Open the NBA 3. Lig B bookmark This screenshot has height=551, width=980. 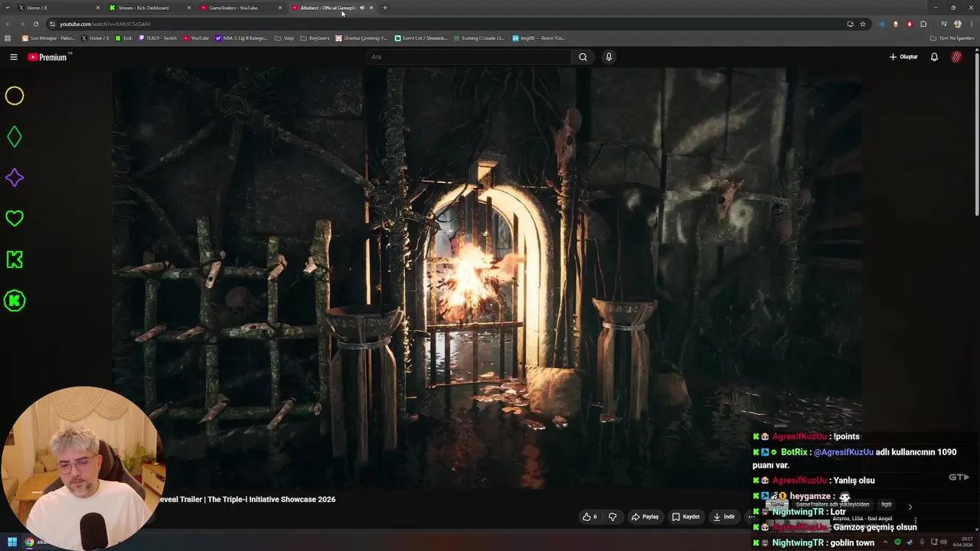pos(242,37)
